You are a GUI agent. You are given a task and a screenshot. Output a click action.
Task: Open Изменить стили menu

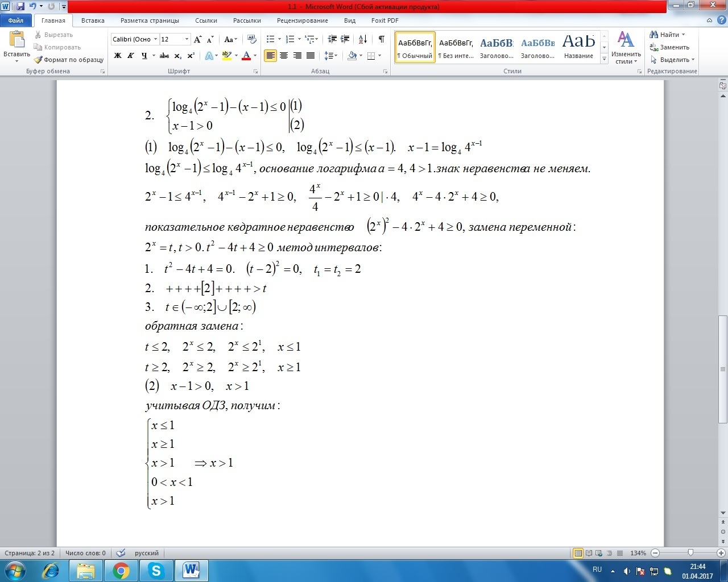(626, 48)
